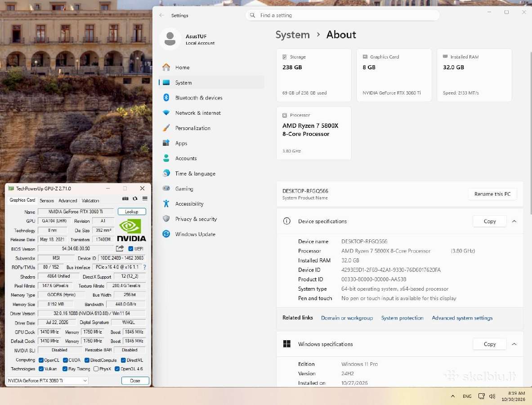Screen dimensions: 532x405
Task: Click the BIOS Version field 94.04.6B.00.90
Action: point(76,248)
